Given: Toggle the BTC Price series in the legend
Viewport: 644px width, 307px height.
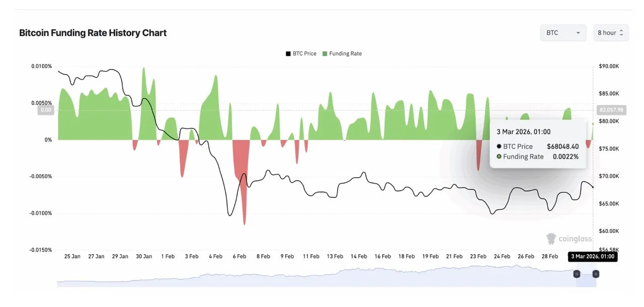Looking at the screenshot, I should [x=300, y=53].
